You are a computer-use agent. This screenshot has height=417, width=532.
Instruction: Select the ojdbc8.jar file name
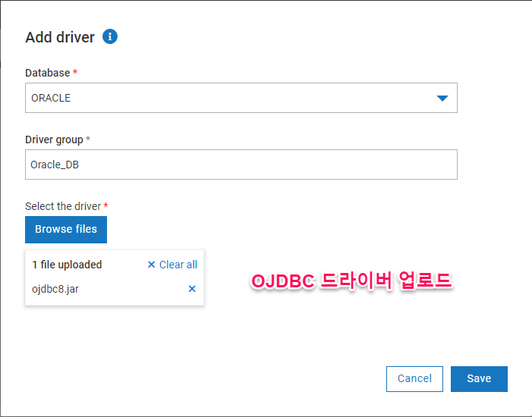54,289
